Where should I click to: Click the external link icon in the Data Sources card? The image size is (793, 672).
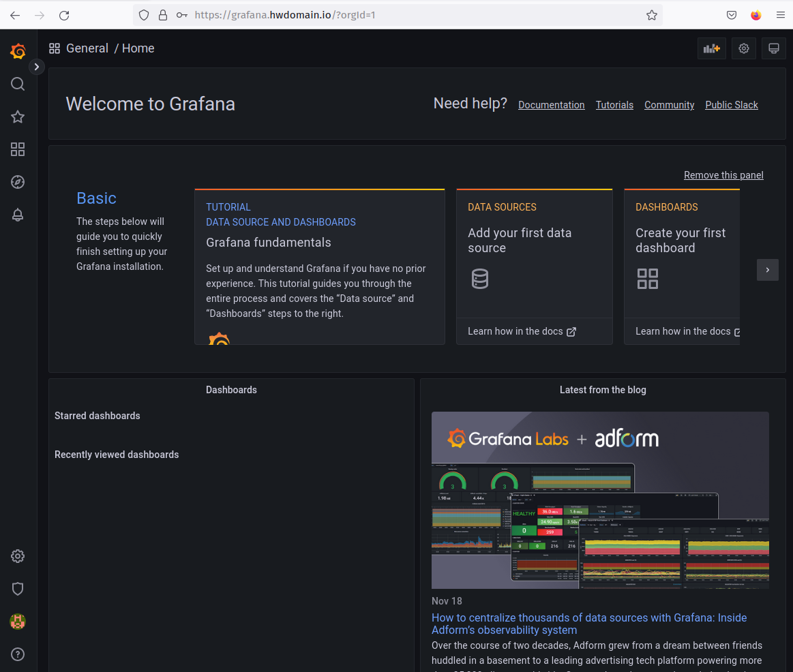point(571,332)
